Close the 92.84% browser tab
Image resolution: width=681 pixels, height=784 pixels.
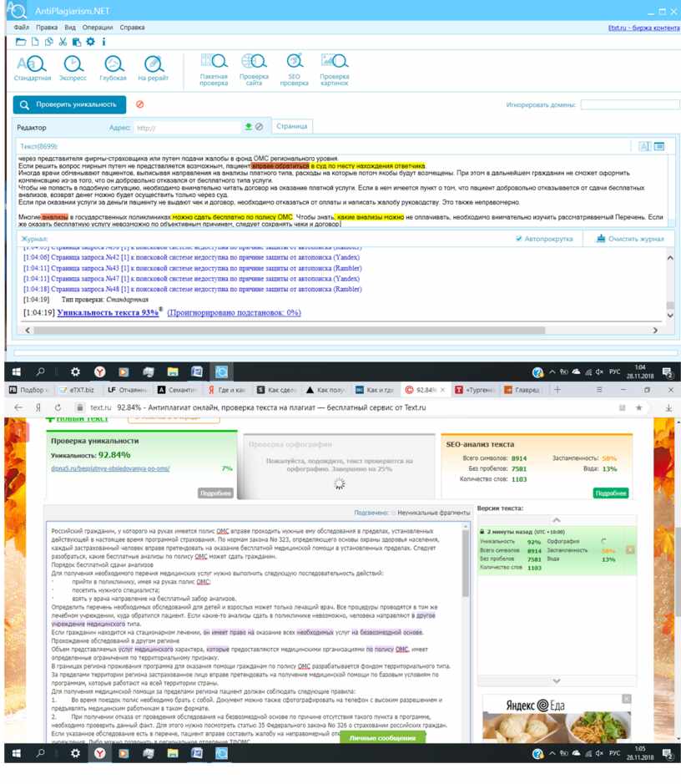pyautogui.click(x=442, y=390)
